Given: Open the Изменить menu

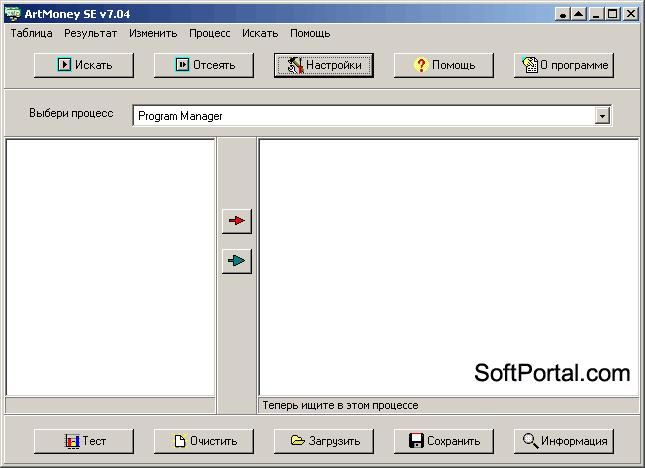Looking at the screenshot, I should 153,33.
